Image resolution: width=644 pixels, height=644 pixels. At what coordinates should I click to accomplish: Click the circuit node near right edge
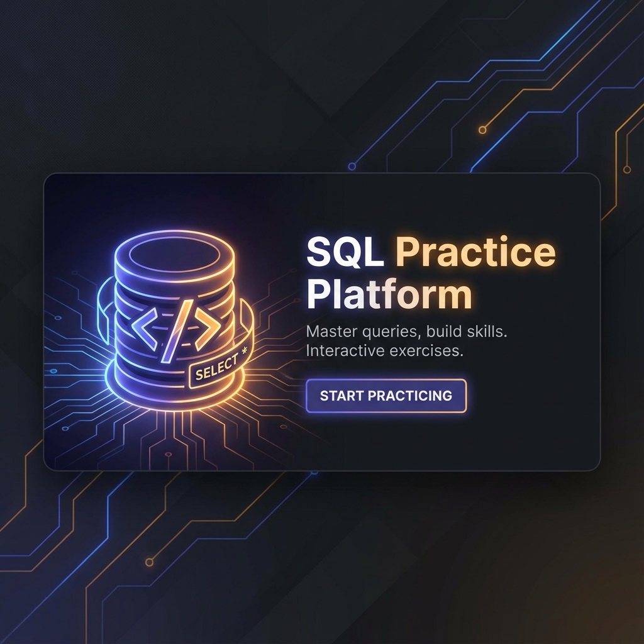(x=626, y=169)
